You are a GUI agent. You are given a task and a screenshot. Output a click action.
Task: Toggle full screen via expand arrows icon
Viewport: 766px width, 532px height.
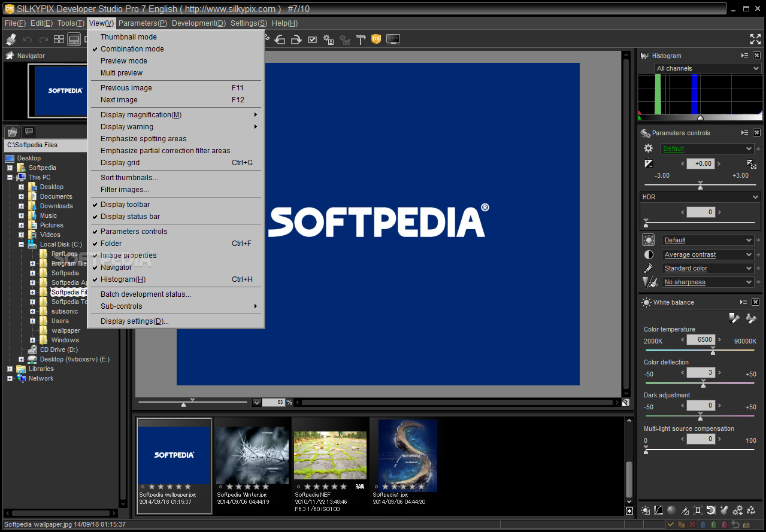[755, 39]
